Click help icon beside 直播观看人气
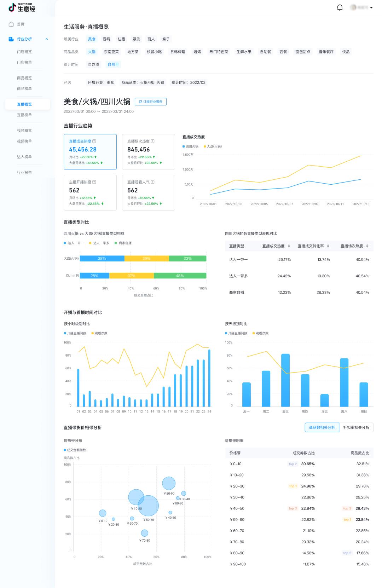382x588 pixels. 152,182
